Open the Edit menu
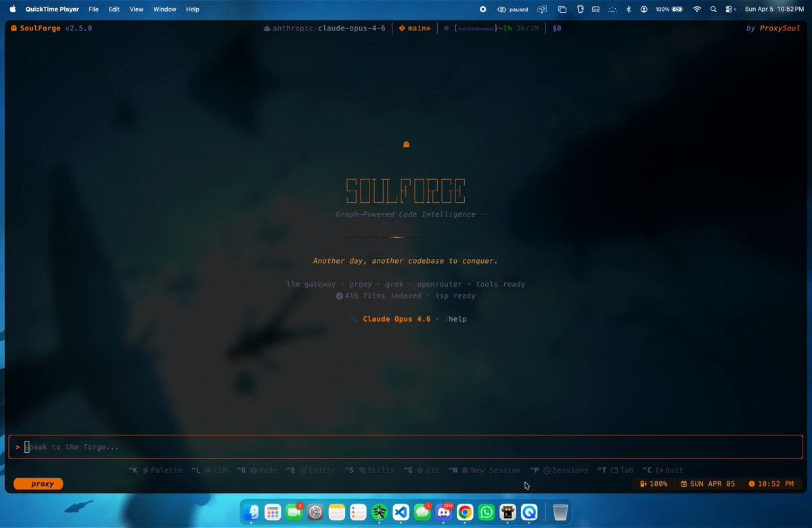 pos(114,9)
